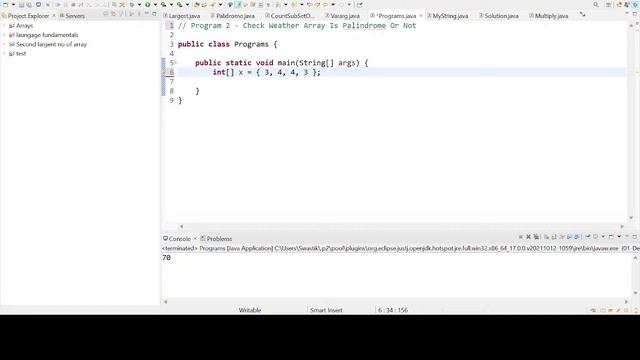Open the Run dropdown arrow
The width and height of the screenshot is (640, 360).
pos(155,4)
